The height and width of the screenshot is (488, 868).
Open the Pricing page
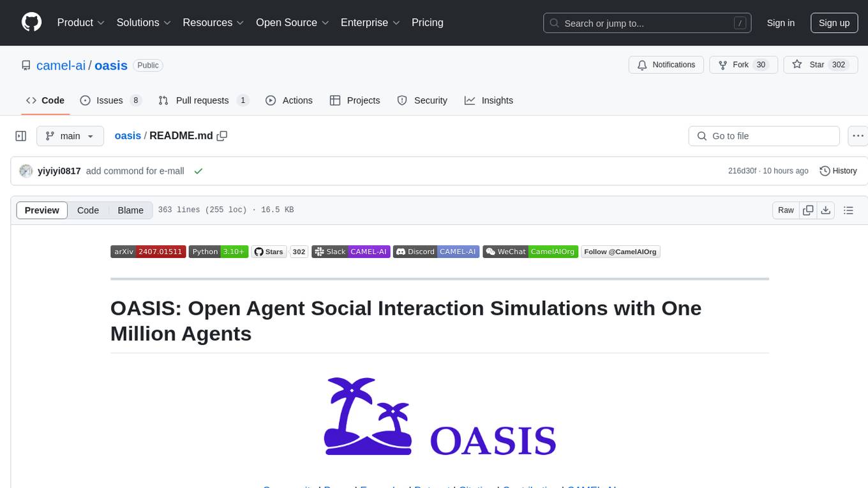pos(428,22)
